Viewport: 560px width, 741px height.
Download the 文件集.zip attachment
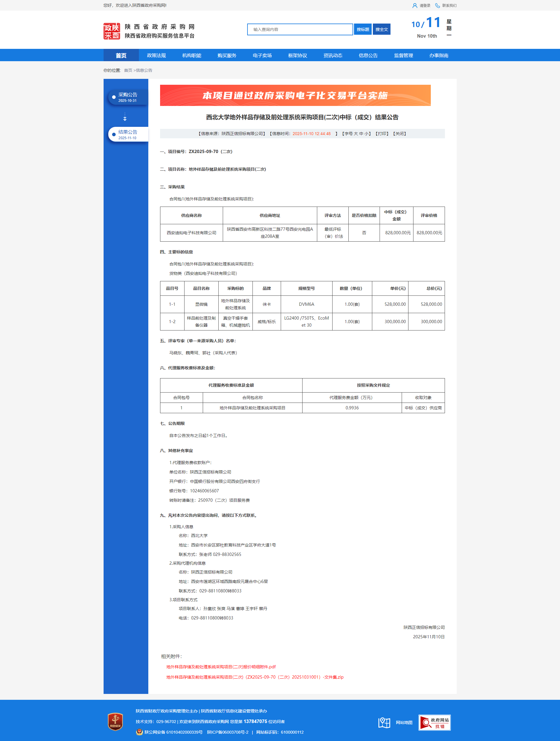pos(255,677)
